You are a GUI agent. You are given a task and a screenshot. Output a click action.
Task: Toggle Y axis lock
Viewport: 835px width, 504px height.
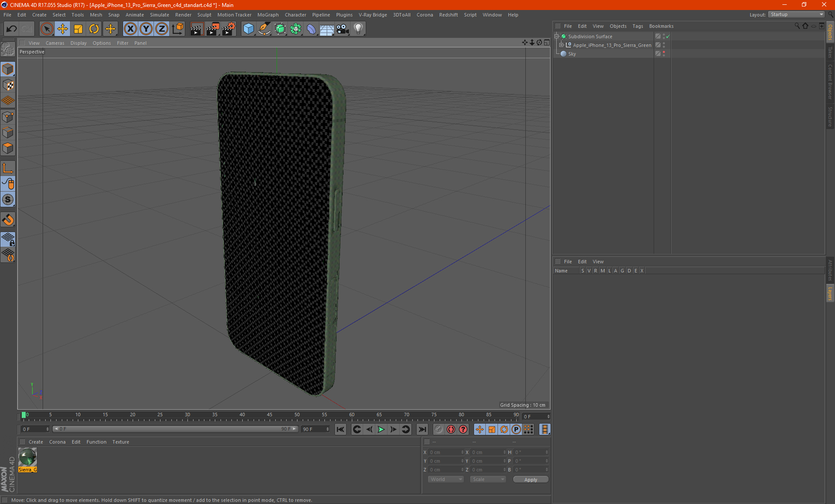click(146, 29)
